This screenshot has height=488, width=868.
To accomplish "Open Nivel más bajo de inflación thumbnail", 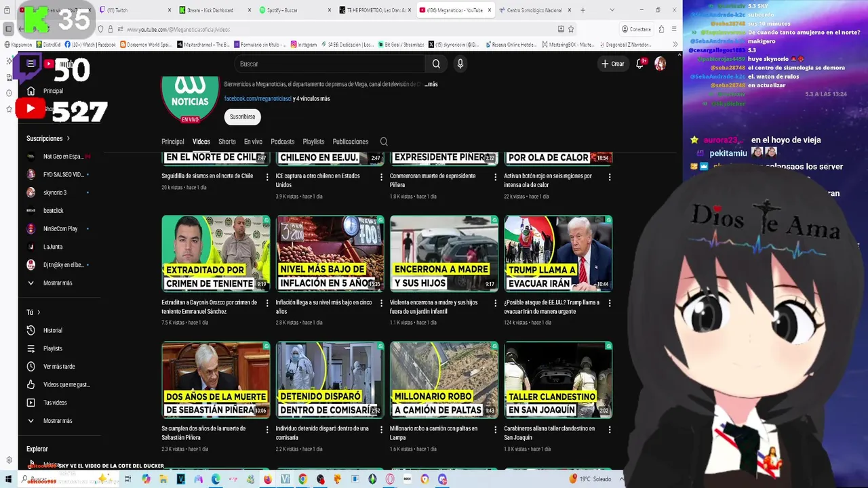I will click(330, 253).
